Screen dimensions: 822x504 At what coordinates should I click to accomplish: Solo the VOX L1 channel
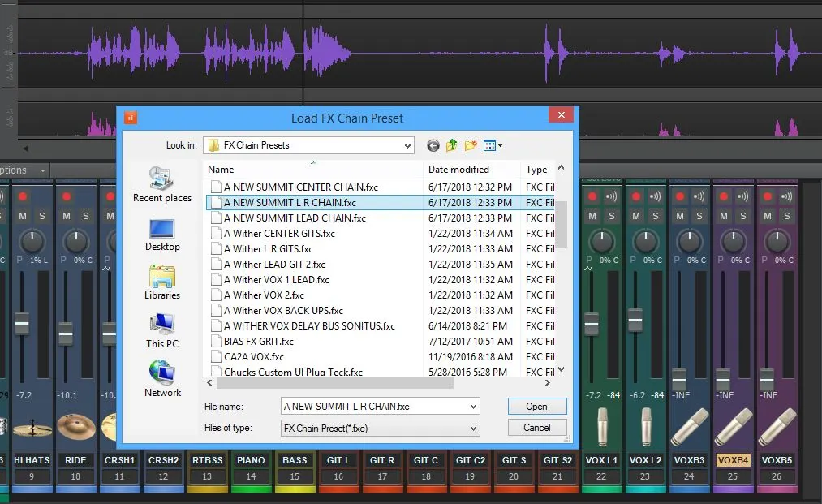(x=611, y=216)
